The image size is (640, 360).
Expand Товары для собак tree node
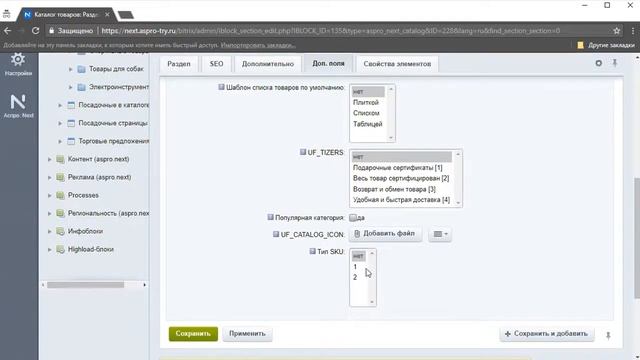71,69
